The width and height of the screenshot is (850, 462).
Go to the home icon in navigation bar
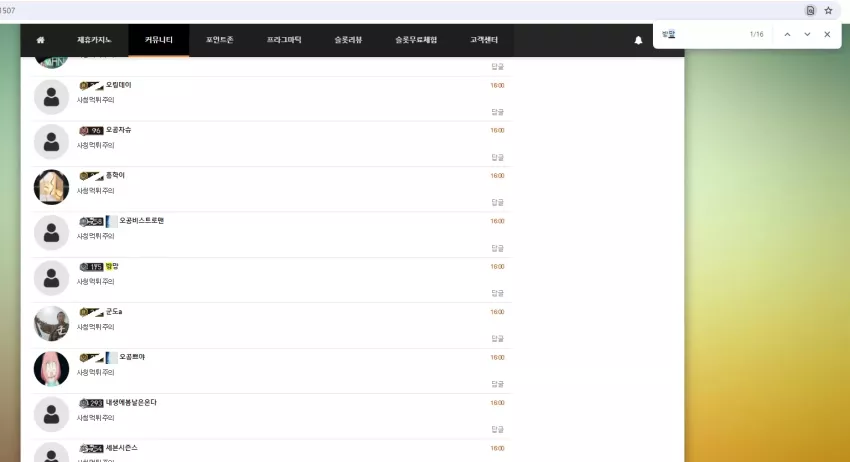(x=41, y=40)
